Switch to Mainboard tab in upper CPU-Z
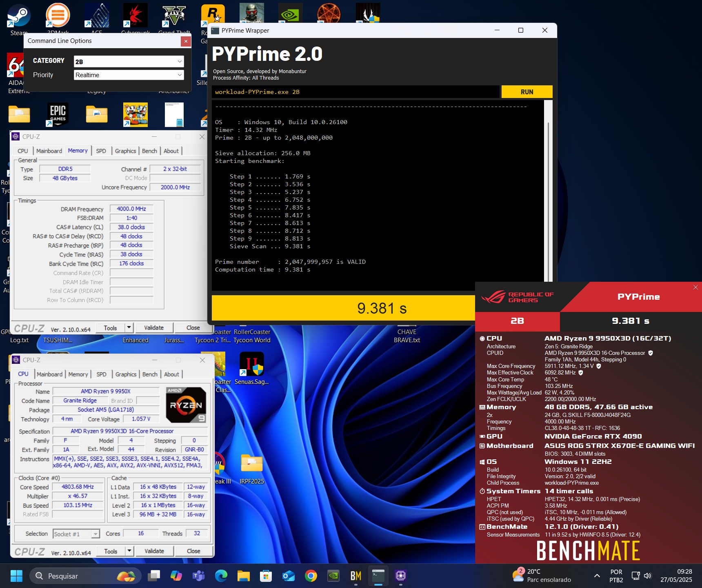 point(49,151)
